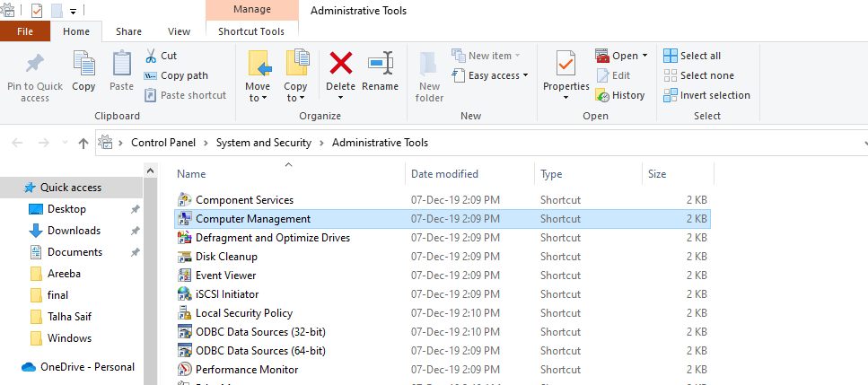Viewport: 868px width, 385px height.
Task: Select Copy path in ribbon
Action: (x=176, y=75)
